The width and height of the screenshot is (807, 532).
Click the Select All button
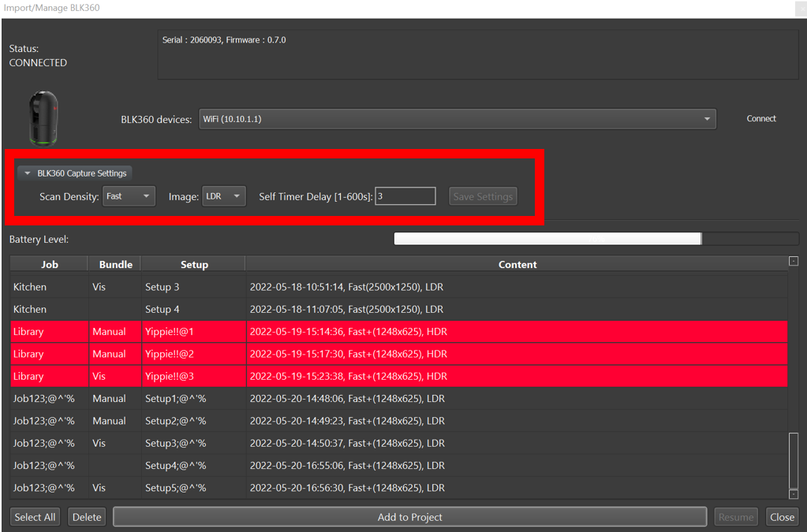point(35,517)
